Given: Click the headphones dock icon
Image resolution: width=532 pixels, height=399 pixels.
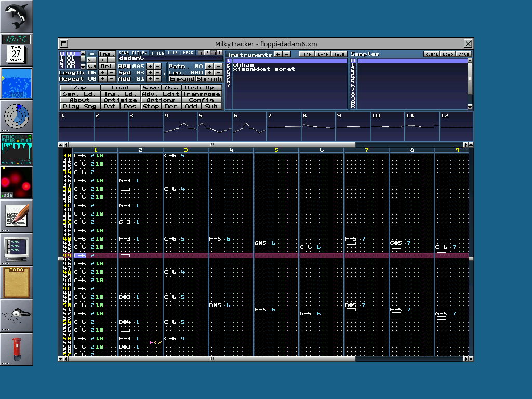Looking at the screenshot, I should [16, 315].
